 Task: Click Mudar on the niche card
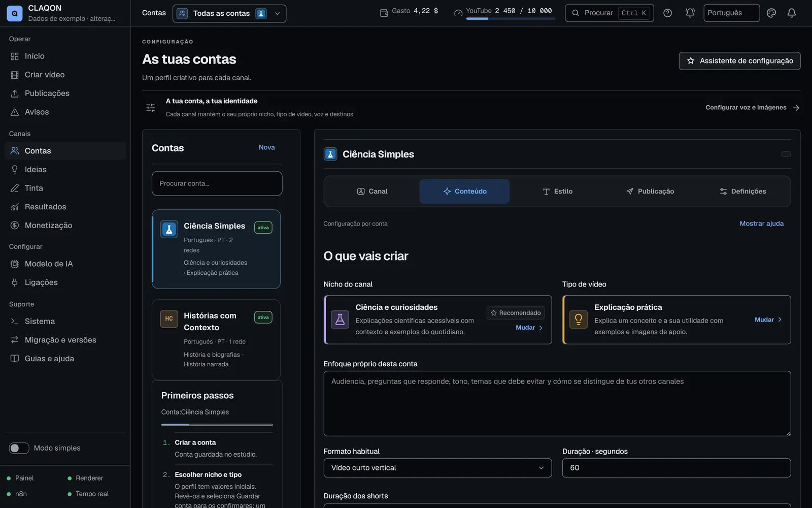(529, 328)
